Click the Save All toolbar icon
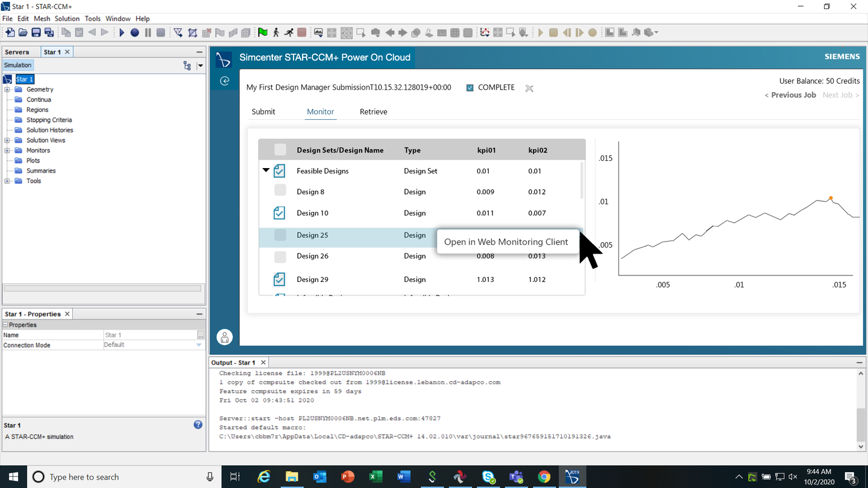868x488 pixels. 48,33
